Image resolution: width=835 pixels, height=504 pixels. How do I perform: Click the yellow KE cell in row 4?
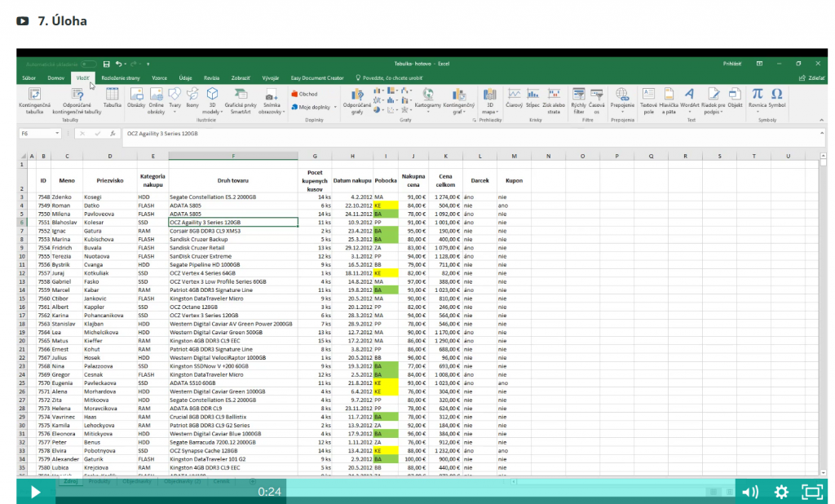(x=386, y=206)
